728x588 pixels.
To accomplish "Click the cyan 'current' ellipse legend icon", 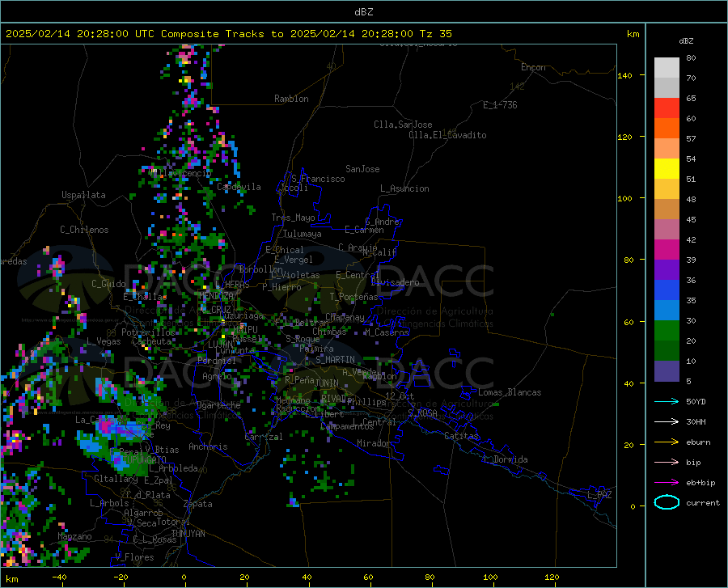I will pyautogui.click(x=667, y=502).
